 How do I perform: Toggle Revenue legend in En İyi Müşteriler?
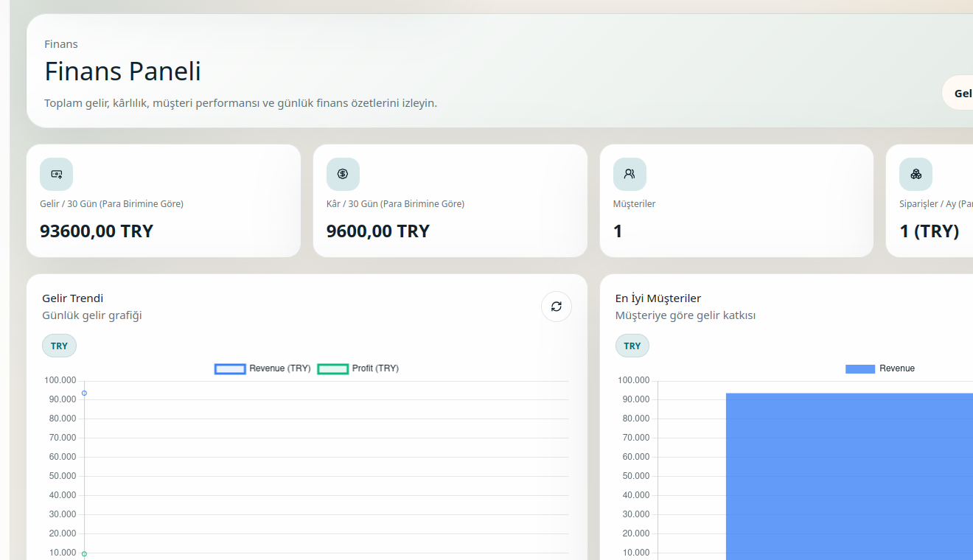pos(880,368)
